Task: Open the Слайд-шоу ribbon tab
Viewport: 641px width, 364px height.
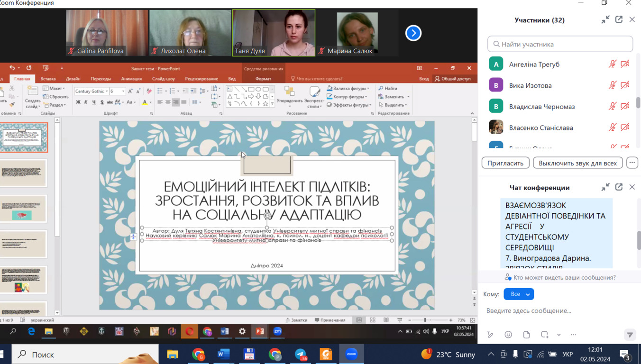Action: (163, 79)
